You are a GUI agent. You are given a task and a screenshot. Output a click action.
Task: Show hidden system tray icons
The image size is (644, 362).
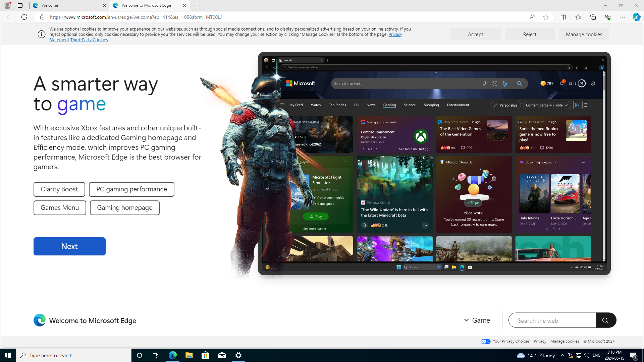tap(562, 355)
